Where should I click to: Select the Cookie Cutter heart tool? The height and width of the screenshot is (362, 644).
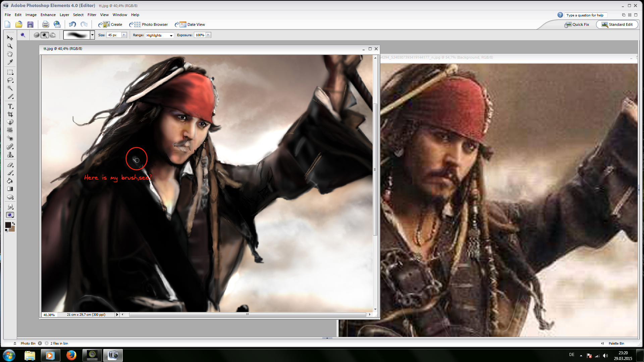click(x=10, y=122)
